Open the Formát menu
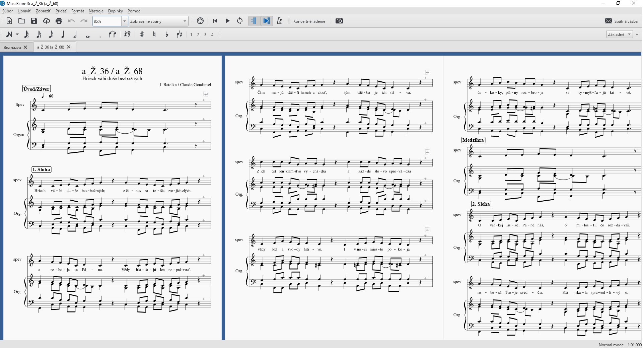 pos(78,11)
